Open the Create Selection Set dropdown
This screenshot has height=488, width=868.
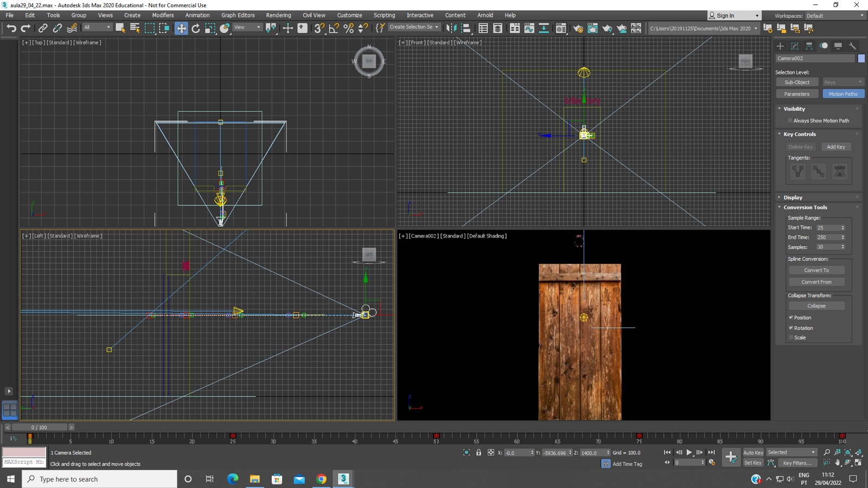(414, 27)
